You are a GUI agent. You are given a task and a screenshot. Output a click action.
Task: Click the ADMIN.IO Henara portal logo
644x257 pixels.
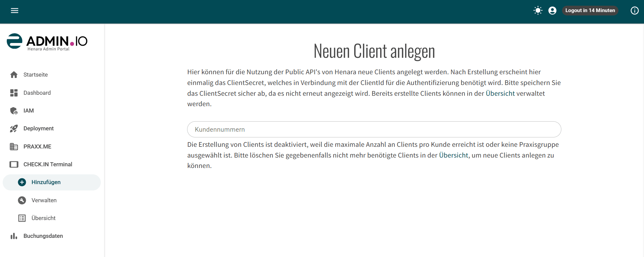click(47, 42)
